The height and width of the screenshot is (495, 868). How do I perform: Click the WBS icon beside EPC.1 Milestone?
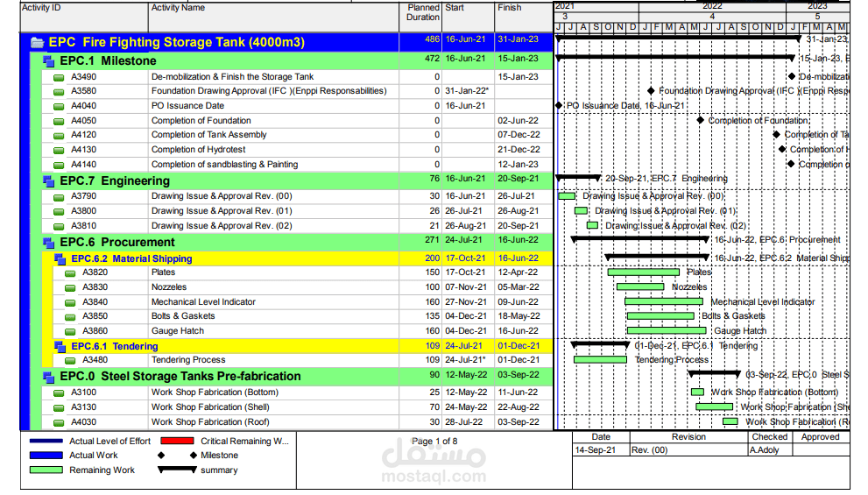49,61
